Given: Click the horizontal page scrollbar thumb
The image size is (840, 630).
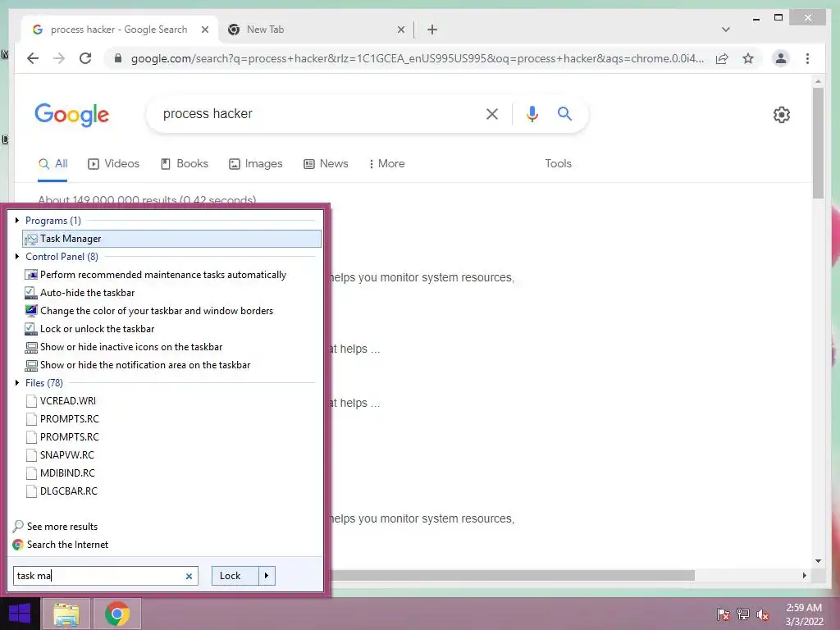Looking at the screenshot, I should point(512,575).
